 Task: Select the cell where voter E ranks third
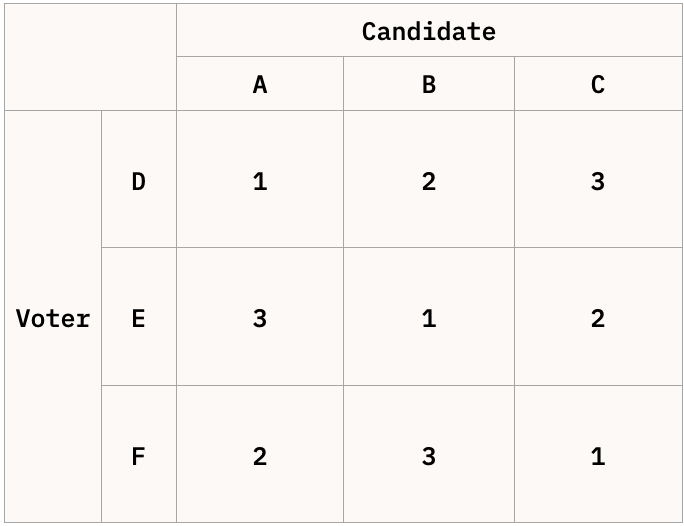point(260,318)
